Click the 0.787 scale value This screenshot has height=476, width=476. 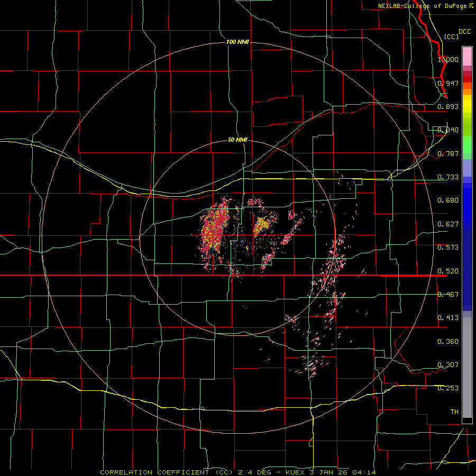[x=448, y=153]
